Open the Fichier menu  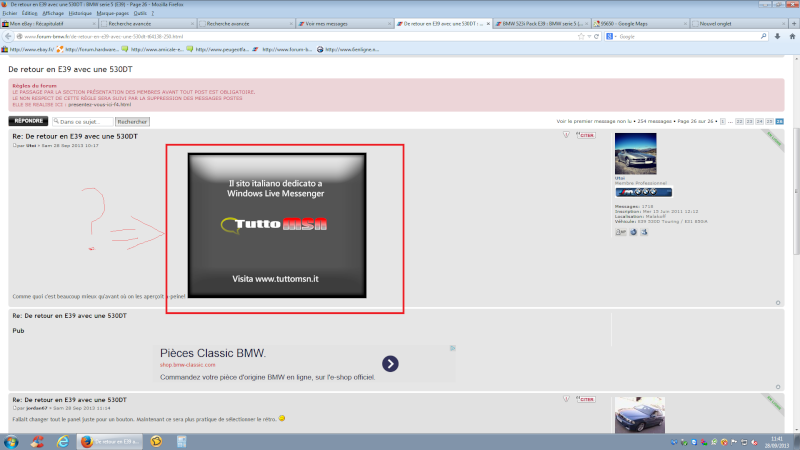tap(10, 13)
